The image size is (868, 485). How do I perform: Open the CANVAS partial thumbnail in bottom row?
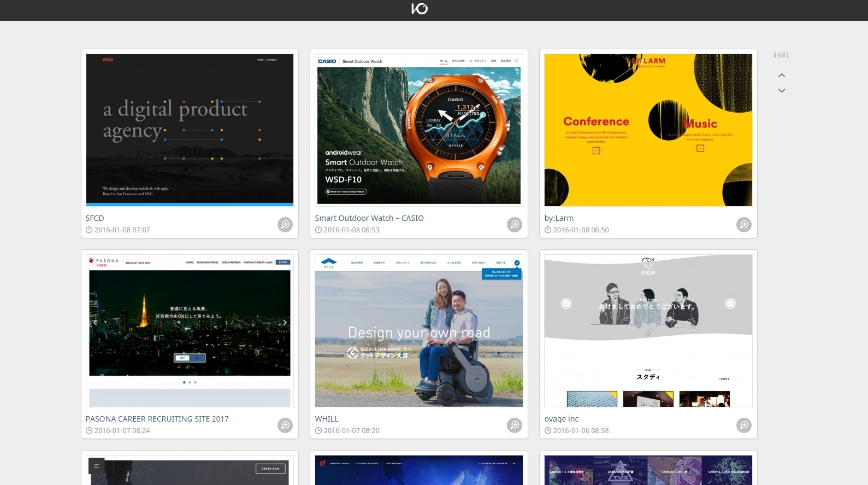click(x=648, y=470)
